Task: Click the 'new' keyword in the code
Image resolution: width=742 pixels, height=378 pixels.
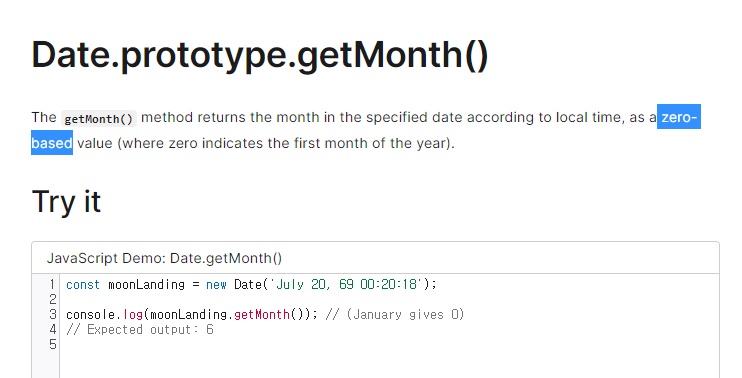Action: (x=216, y=284)
